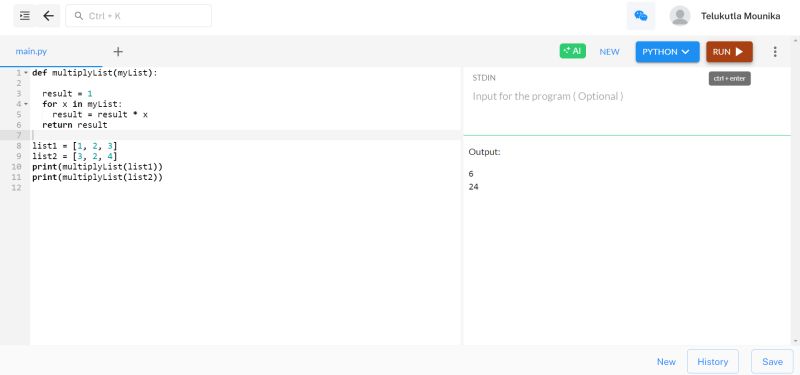Focus the Ctrl + K search field
Image resolution: width=800 pixels, height=375 pixels.
coord(138,16)
